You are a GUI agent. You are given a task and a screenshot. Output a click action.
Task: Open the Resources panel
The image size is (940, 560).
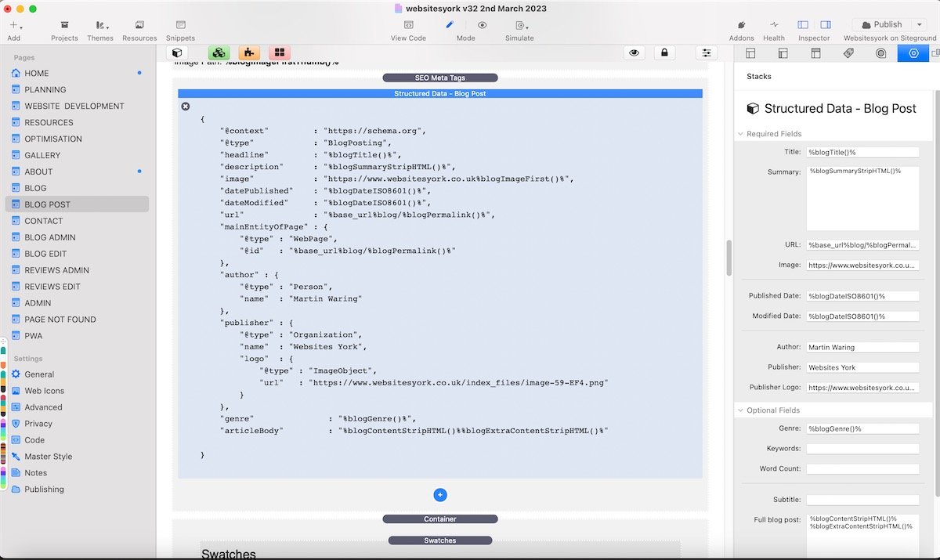coord(139,31)
